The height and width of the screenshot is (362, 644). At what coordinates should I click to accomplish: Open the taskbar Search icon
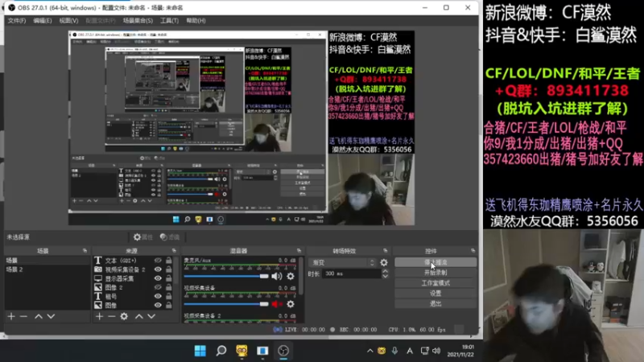221,351
